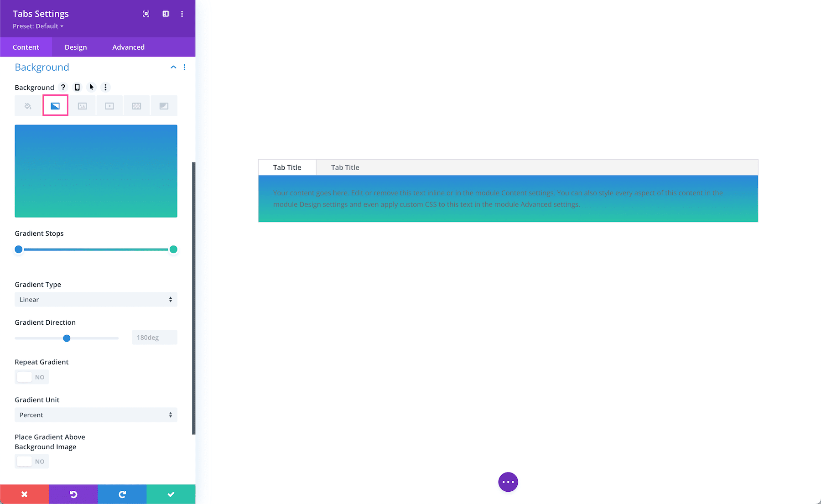Click the background color fill icon
The image size is (821, 504).
(x=27, y=105)
